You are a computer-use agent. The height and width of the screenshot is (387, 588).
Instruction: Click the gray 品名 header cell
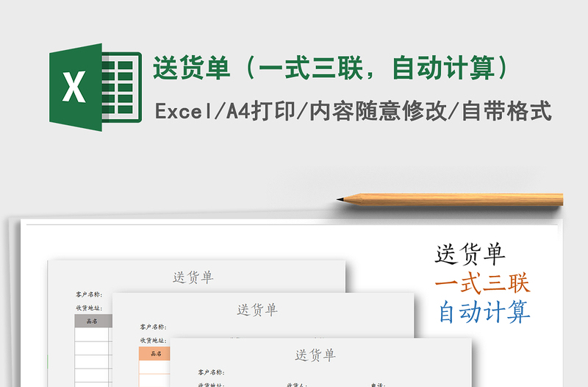coord(93,321)
